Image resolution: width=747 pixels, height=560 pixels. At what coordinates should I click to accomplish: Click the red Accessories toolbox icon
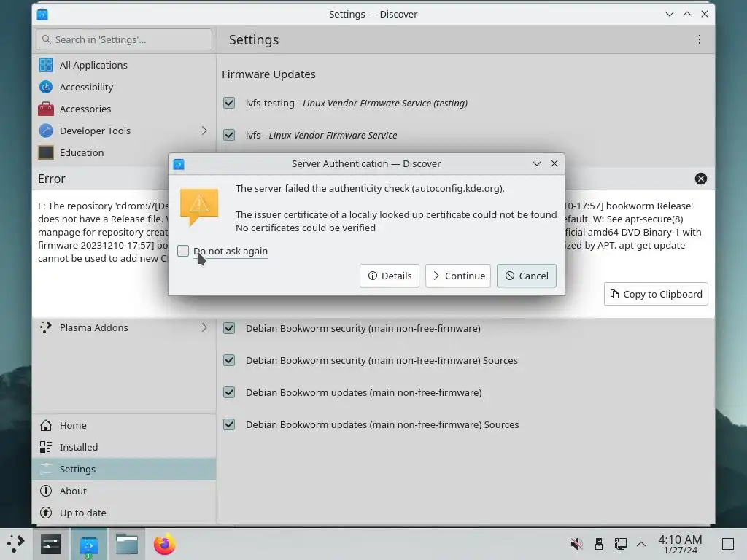(46, 109)
